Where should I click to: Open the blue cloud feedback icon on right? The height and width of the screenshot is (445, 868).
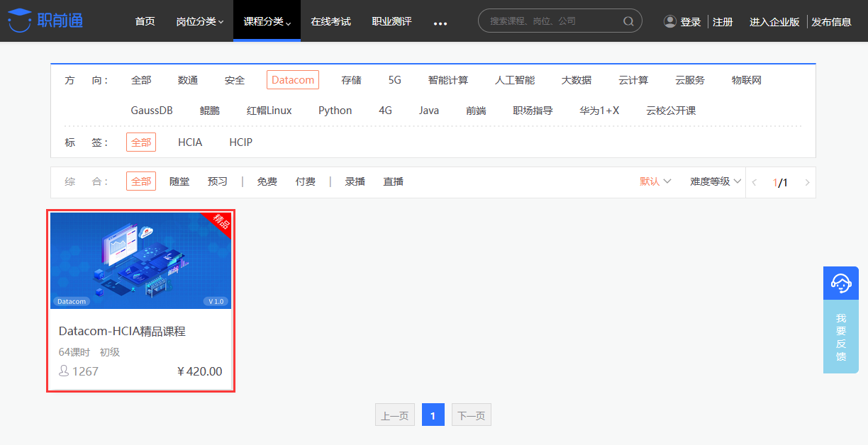840,283
